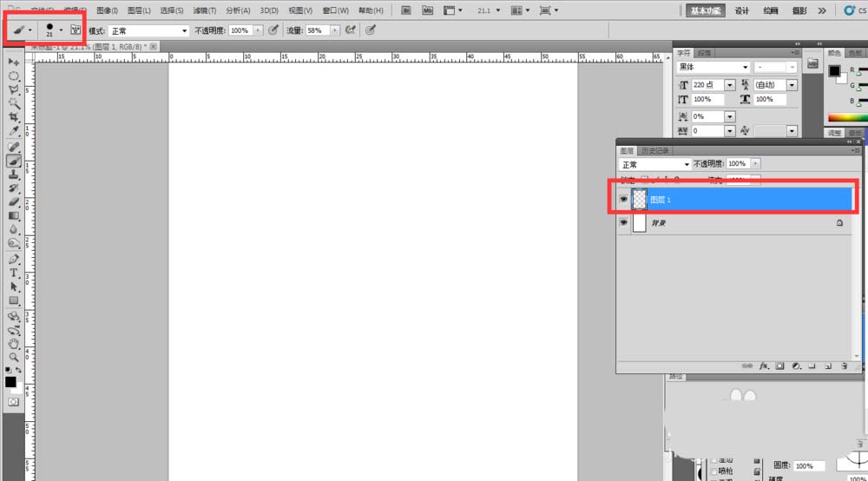
Task: Hide 图层 1 using its eye icon
Action: 623,200
